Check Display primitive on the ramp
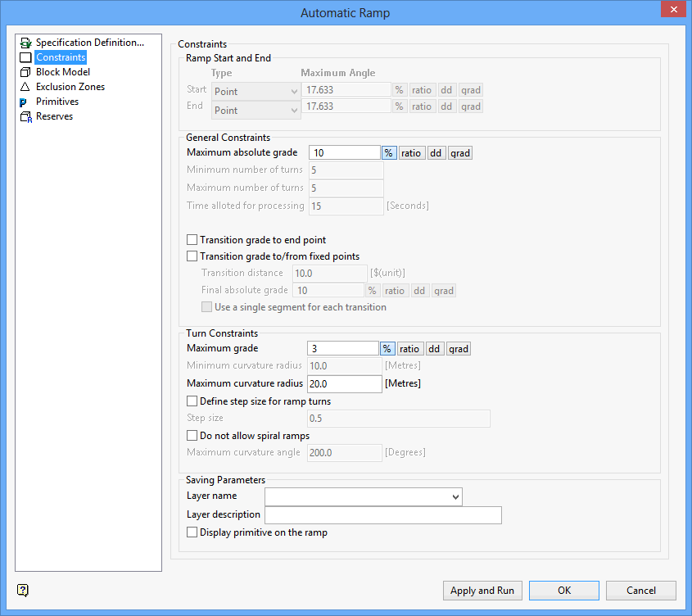The image size is (692, 616). 192,532
